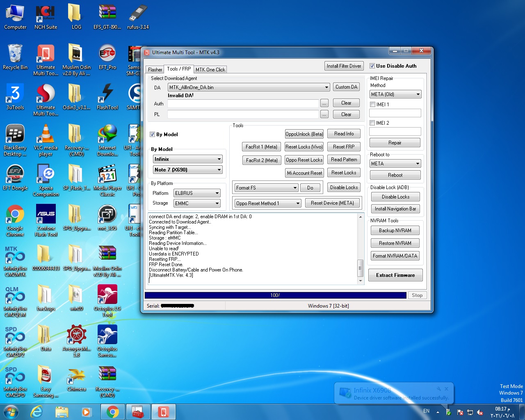Expand the DA file dropdown
525x420 pixels.
coord(249,87)
